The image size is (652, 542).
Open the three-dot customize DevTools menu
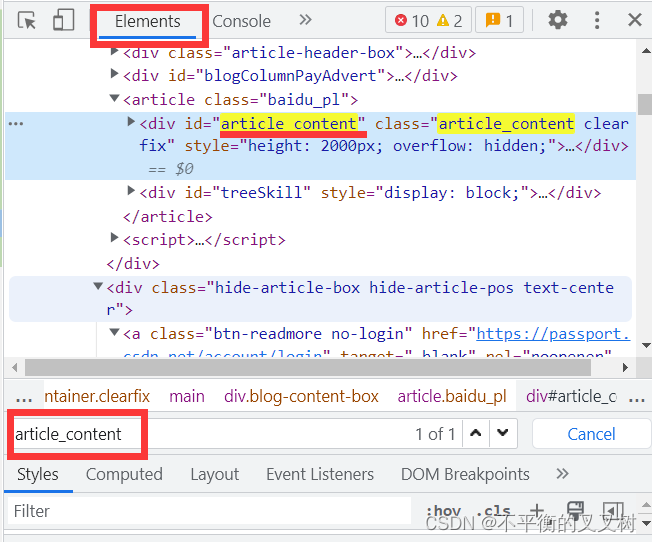tap(597, 20)
